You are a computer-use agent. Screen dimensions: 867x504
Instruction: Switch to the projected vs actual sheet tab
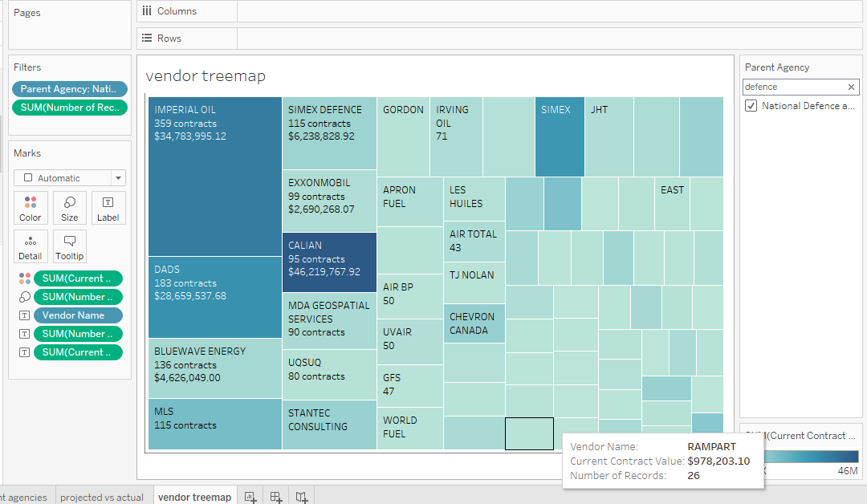(102, 498)
